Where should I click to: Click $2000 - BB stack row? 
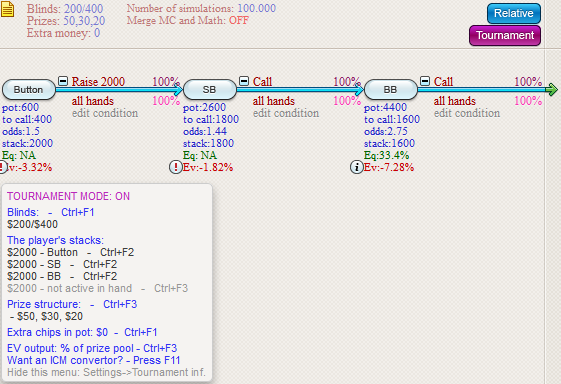pos(62,276)
